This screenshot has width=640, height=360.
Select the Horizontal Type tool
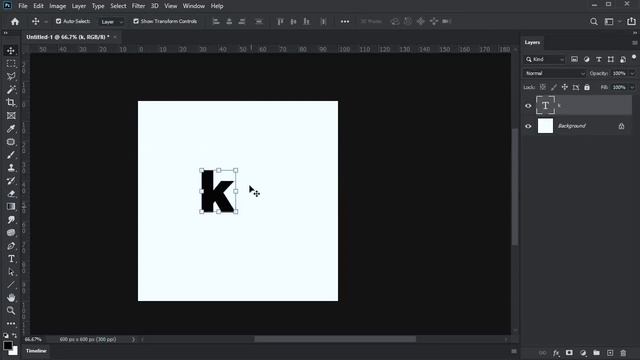point(11,259)
